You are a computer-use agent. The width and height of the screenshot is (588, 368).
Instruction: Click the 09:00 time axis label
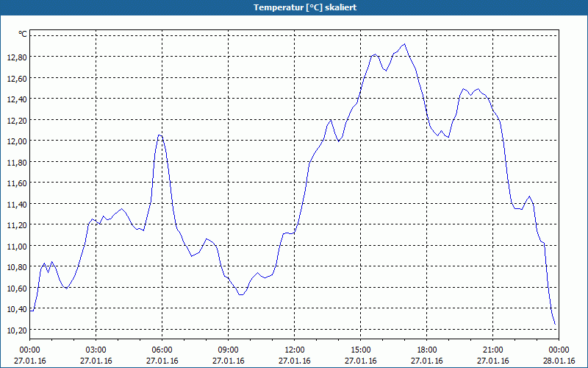pos(229,350)
